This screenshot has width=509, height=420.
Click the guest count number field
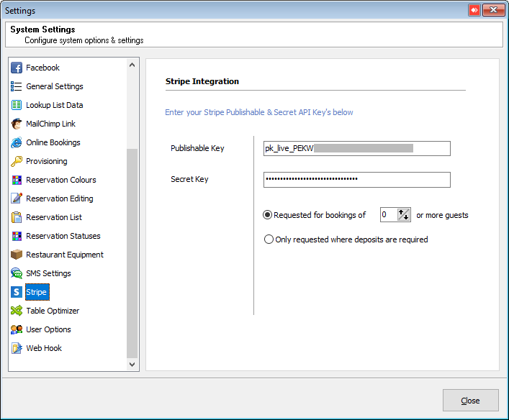point(389,215)
